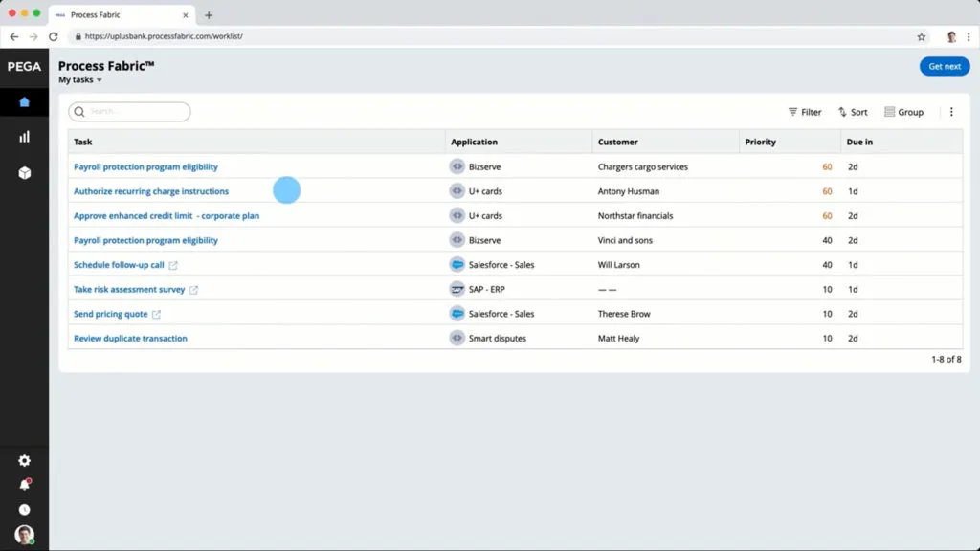980x551 pixels.
Task: Open Approve enhanced credit limit - corporate plan
Action: click(x=167, y=215)
